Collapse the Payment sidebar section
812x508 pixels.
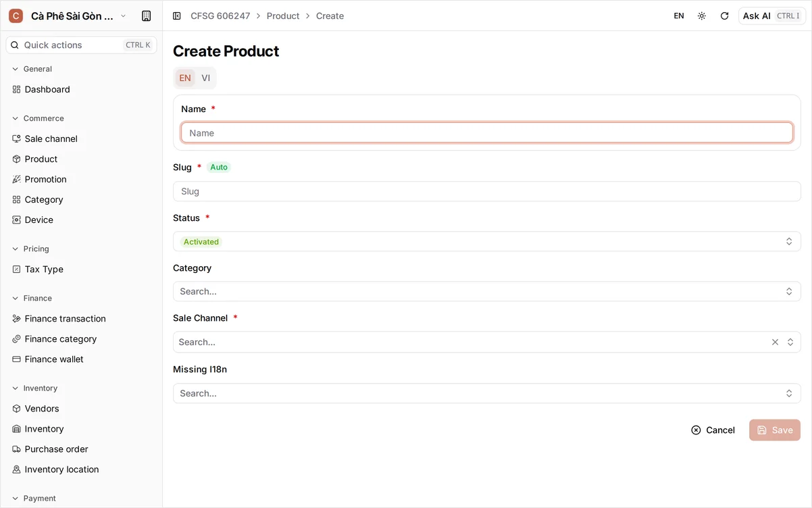34,498
